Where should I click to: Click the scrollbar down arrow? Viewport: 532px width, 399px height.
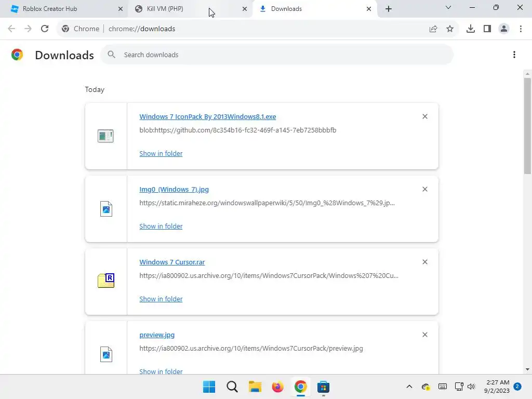tap(528, 369)
